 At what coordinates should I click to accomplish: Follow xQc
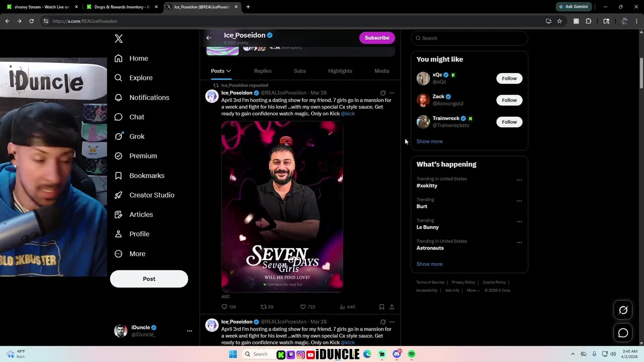[x=509, y=78]
